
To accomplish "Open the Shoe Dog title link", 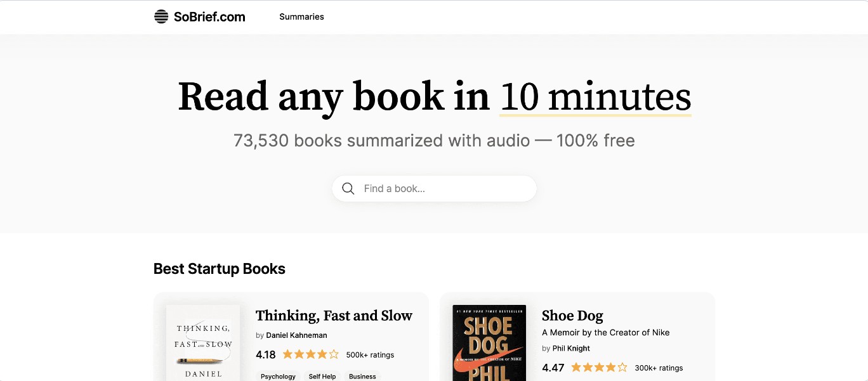I will pyautogui.click(x=572, y=316).
